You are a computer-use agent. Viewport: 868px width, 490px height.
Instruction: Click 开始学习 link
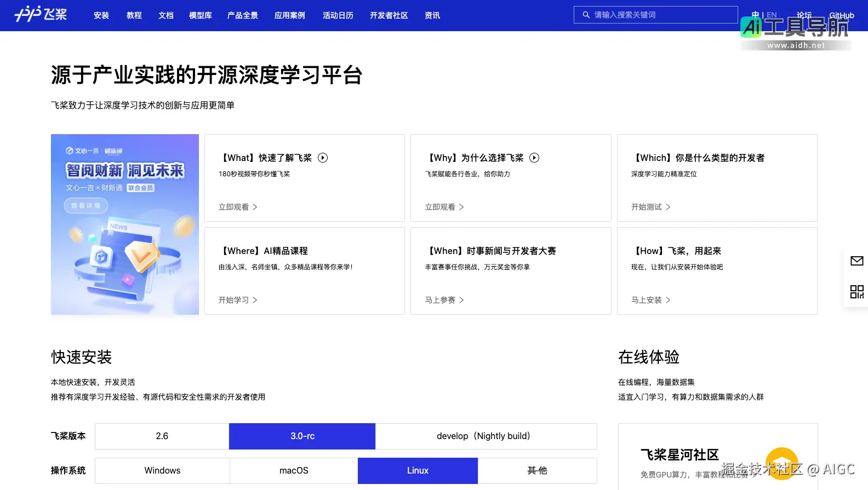234,300
